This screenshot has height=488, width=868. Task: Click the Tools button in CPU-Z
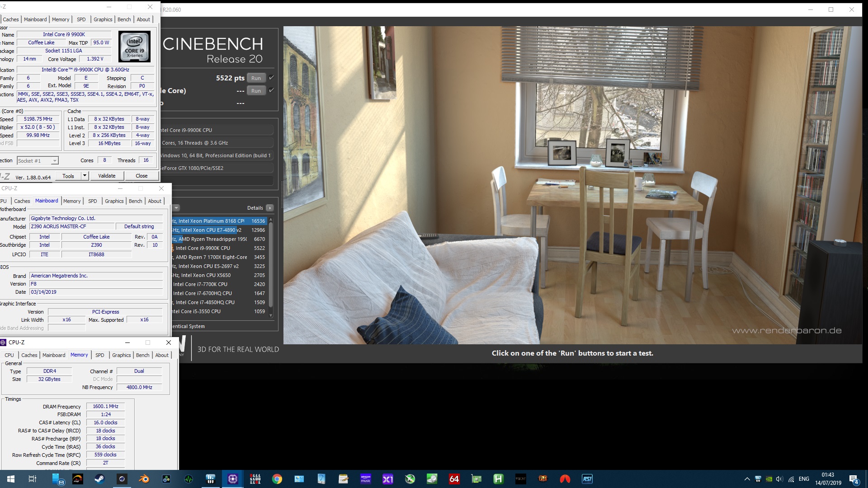(68, 176)
